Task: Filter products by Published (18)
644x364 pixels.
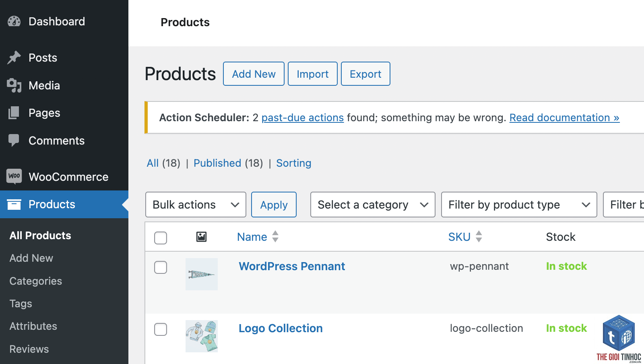Action: (x=228, y=163)
